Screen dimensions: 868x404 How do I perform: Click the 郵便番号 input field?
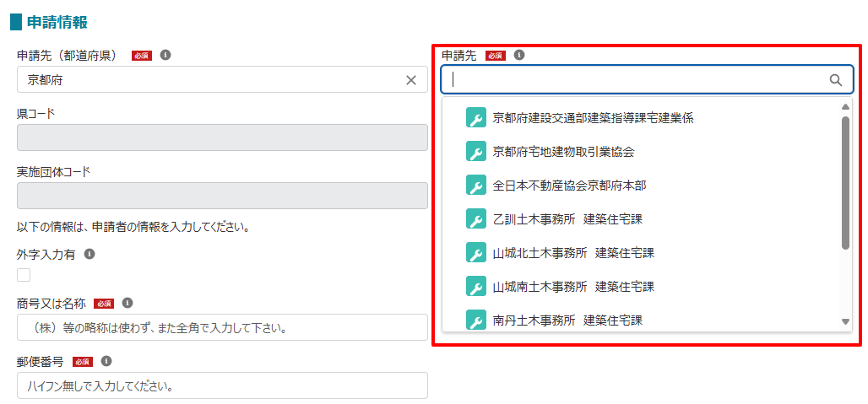coord(222,386)
